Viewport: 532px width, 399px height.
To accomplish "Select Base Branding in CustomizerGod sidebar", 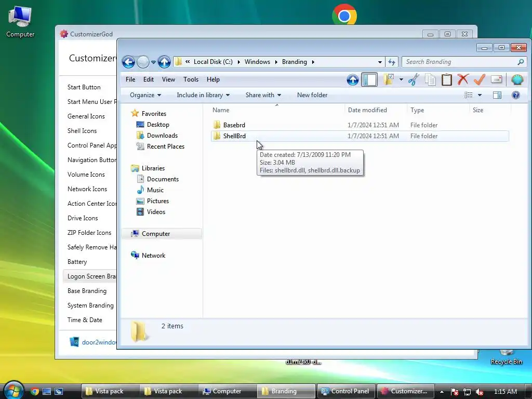I will [x=87, y=291].
